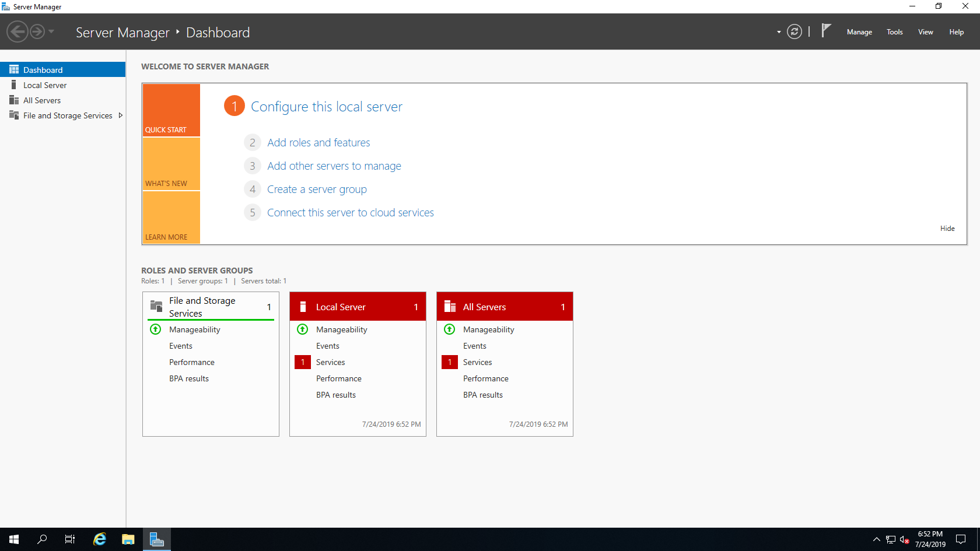
Task: Click the Dashboard sidebar icon
Action: (x=14, y=69)
